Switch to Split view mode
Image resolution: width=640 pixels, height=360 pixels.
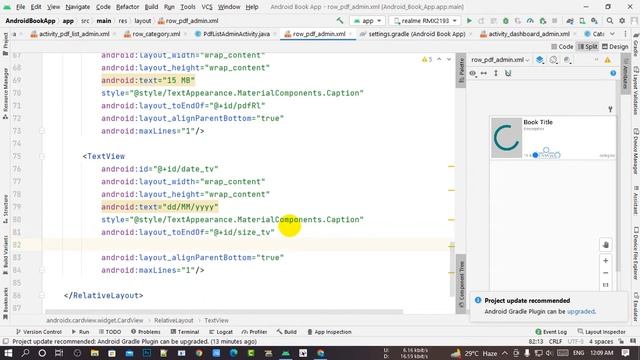pos(588,47)
